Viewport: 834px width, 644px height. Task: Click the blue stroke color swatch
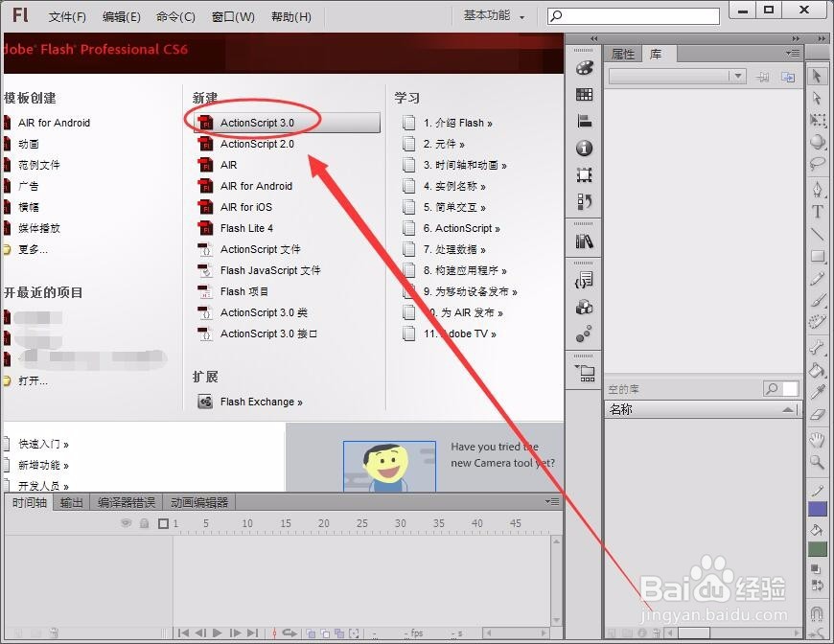(818, 509)
